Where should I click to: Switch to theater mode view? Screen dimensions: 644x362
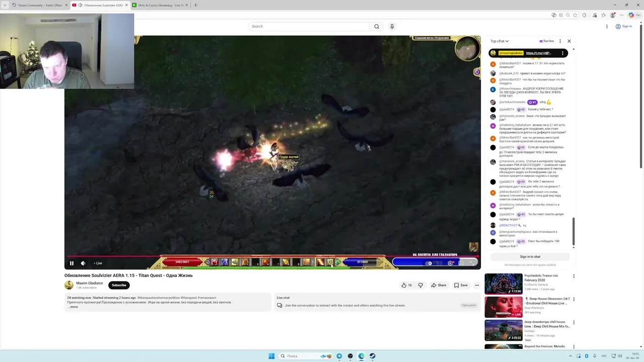(x=461, y=263)
